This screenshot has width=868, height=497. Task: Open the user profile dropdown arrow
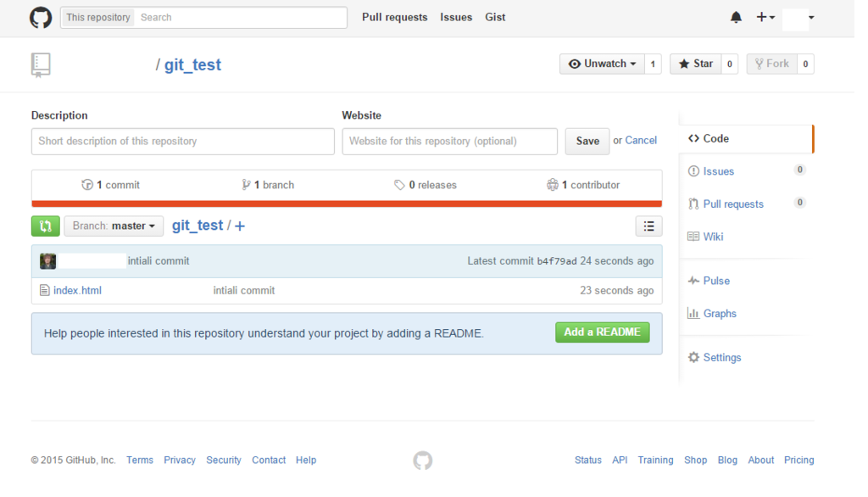(811, 17)
